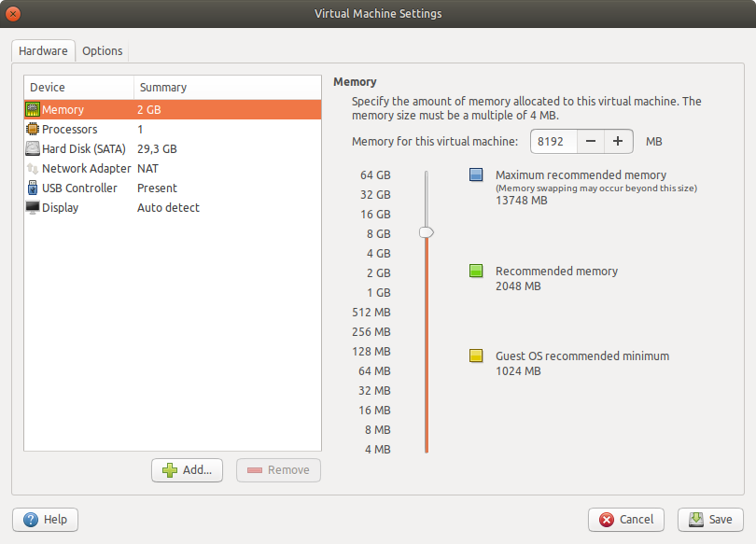Switch to the Options tab

pos(103,51)
